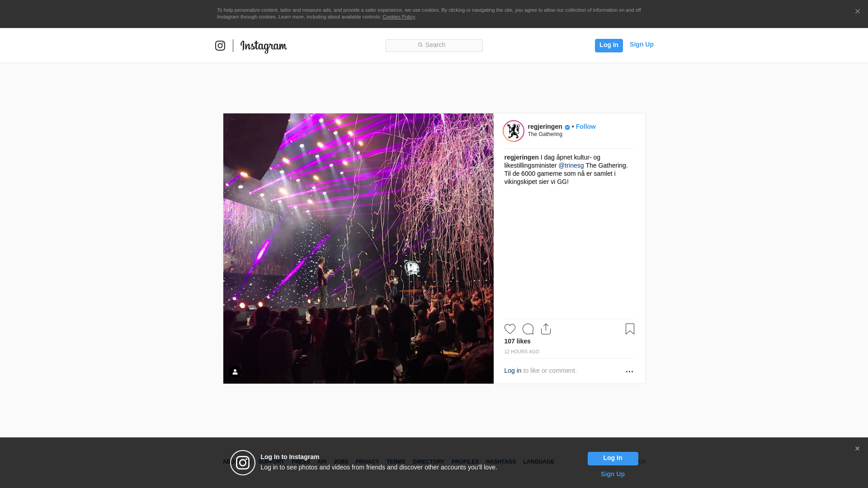
Task: Click the verified badge next to regjeringen
Action: pyautogui.click(x=567, y=127)
